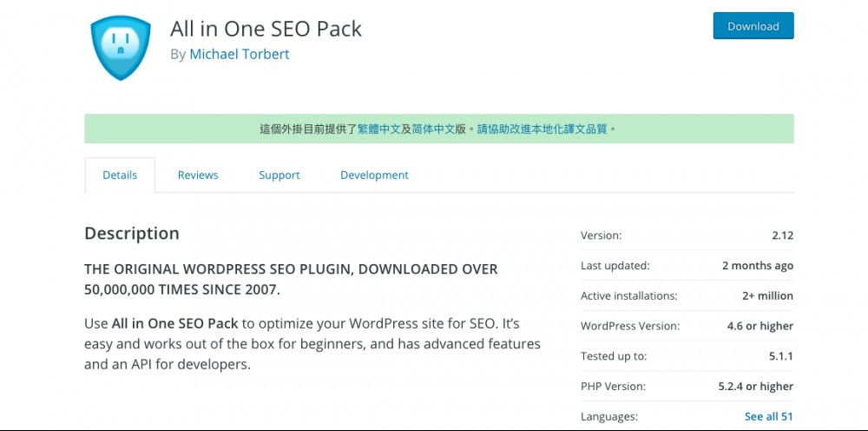The image size is (868, 431).
Task: Open the Support tab
Action: point(279,175)
